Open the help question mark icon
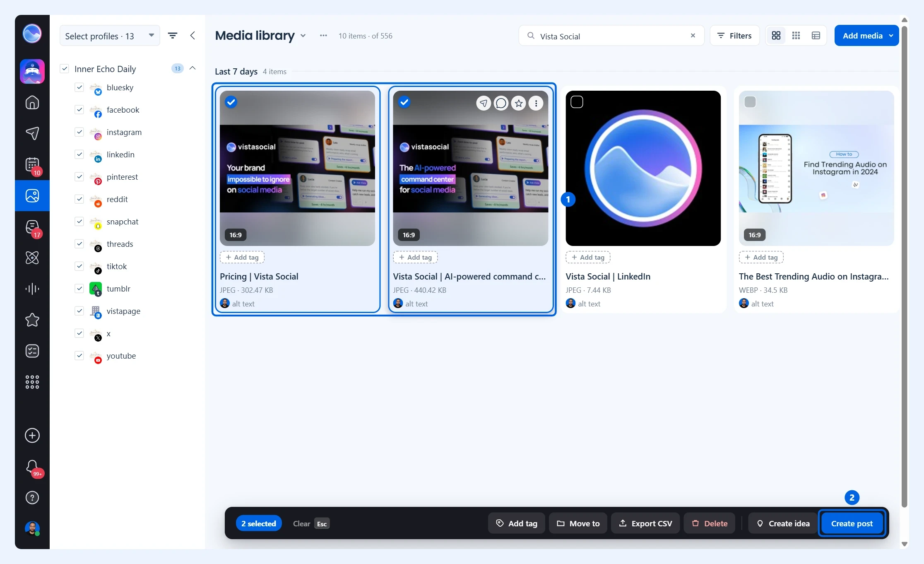924x564 pixels. tap(32, 497)
